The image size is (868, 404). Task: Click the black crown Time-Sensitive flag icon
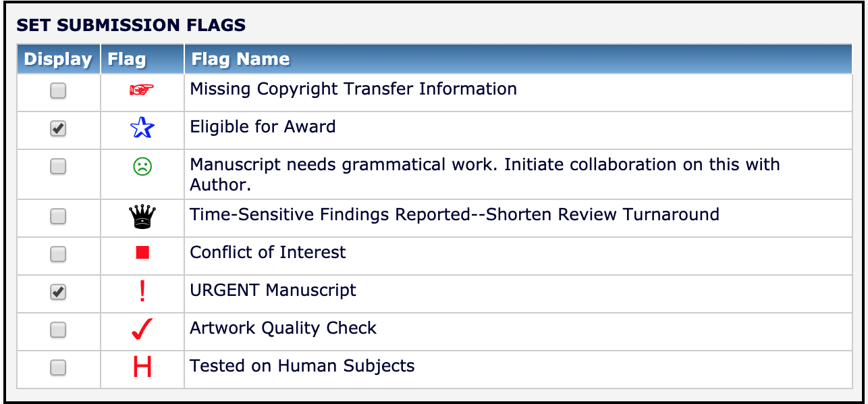tap(142, 216)
